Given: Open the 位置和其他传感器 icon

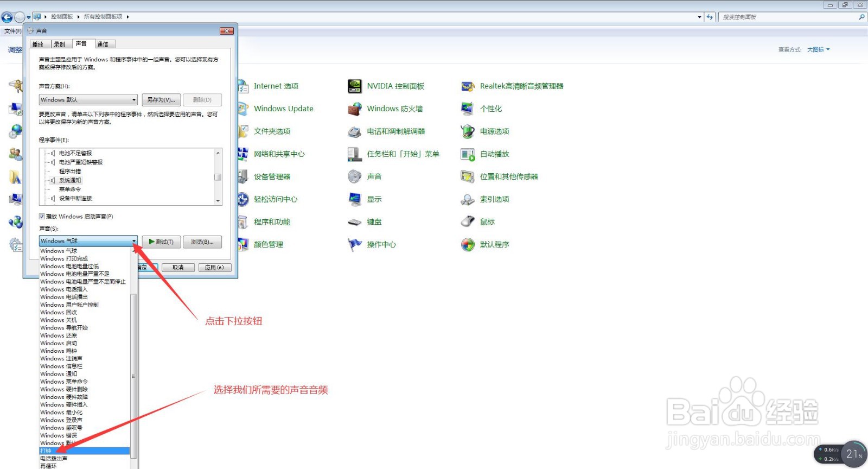Looking at the screenshot, I should (468, 177).
